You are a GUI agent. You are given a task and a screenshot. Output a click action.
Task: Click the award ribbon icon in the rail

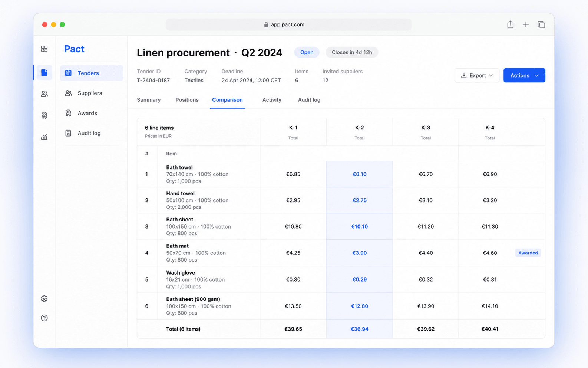[44, 115]
